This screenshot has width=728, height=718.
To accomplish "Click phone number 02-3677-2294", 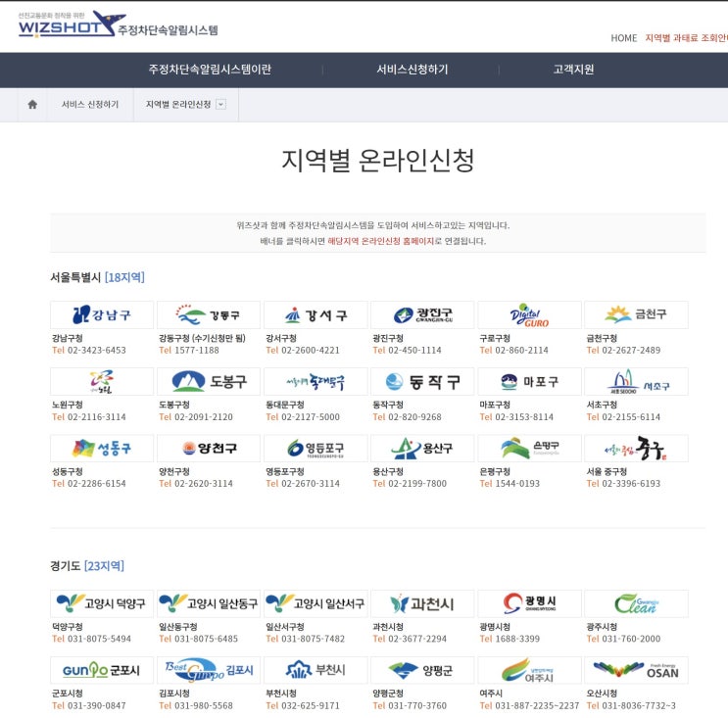I will (x=417, y=639).
